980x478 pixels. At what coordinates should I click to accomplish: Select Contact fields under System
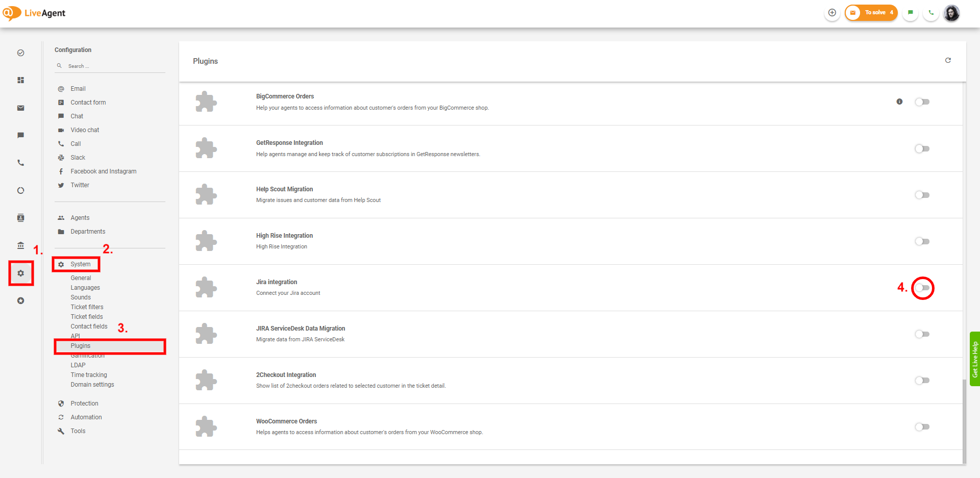pyautogui.click(x=89, y=326)
